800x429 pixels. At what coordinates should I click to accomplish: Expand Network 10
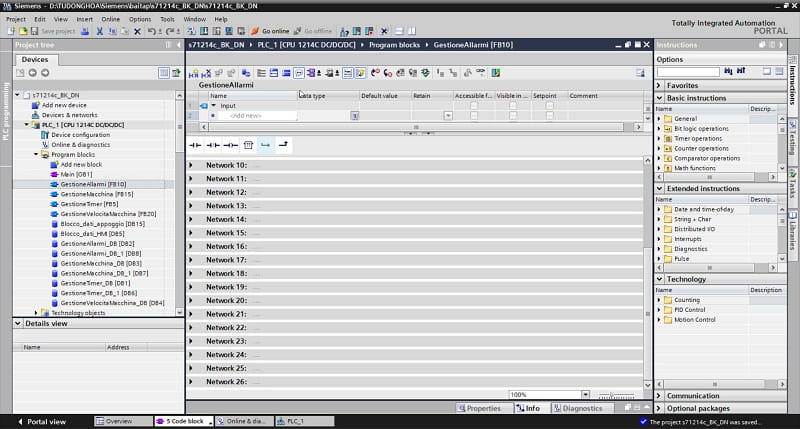(x=192, y=165)
